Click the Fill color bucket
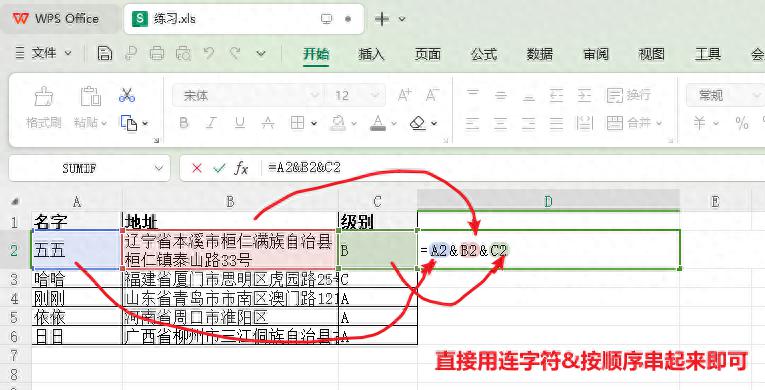This screenshot has height=390, width=765. tap(338, 123)
